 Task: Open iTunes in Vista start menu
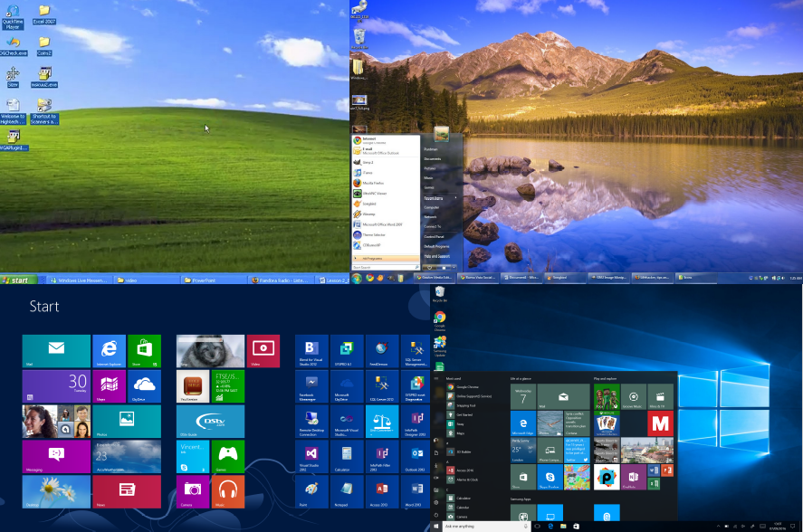[x=386, y=173]
